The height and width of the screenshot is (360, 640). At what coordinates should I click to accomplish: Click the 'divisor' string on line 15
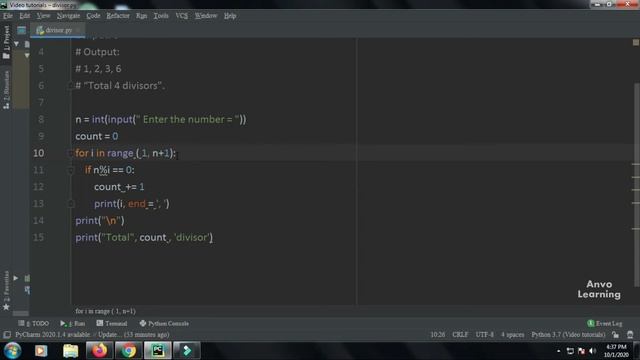tap(193, 238)
